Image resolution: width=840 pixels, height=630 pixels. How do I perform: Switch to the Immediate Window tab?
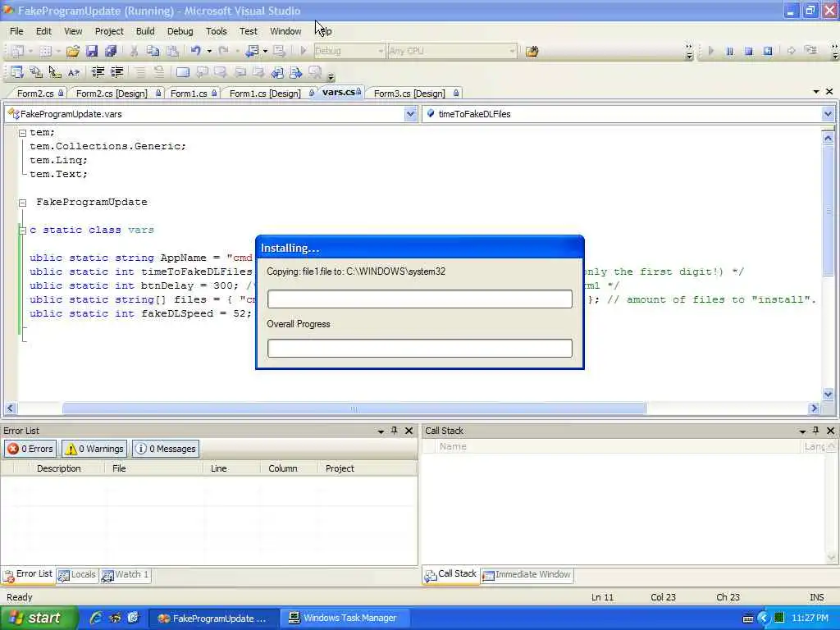point(527,575)
